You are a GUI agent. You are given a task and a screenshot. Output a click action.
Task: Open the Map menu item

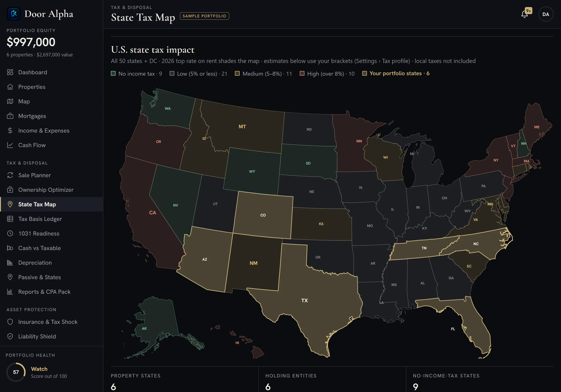tap(51, 102)
